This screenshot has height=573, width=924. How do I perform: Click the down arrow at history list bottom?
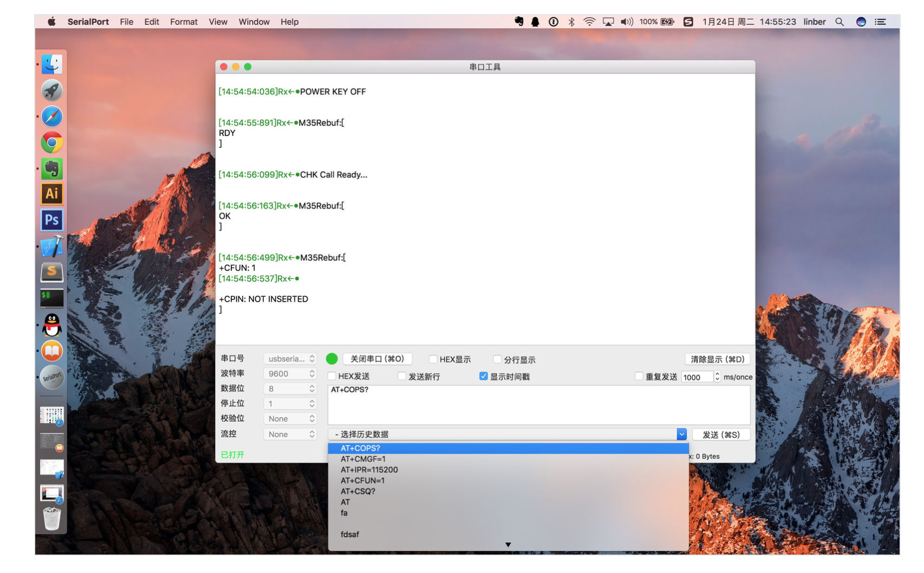[508, 545]
